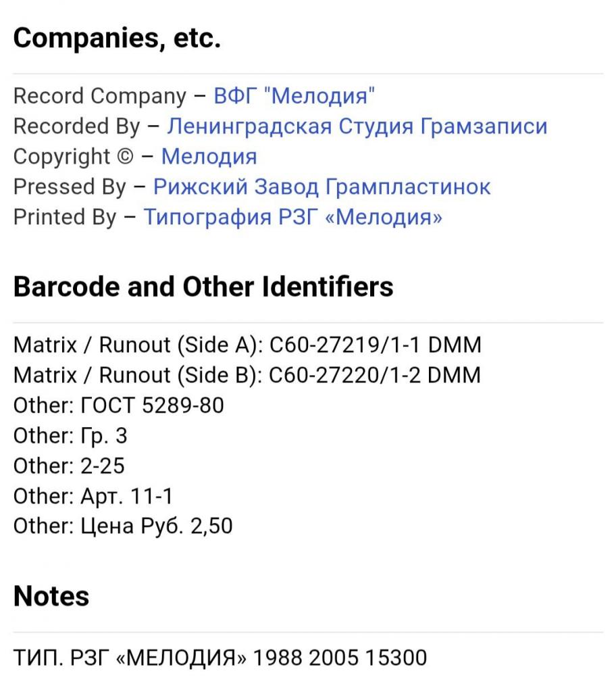Select the Side A matrix runout line
The image size is (616, 692).
(247, 345)
